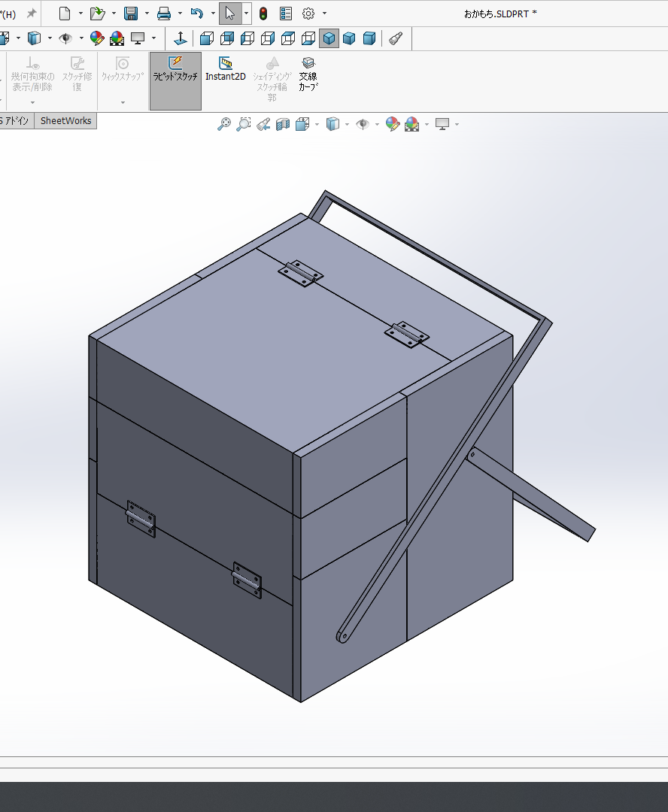Expand the Open file dropdown arrow
The image size is (668, 812).
pos(114,14)
